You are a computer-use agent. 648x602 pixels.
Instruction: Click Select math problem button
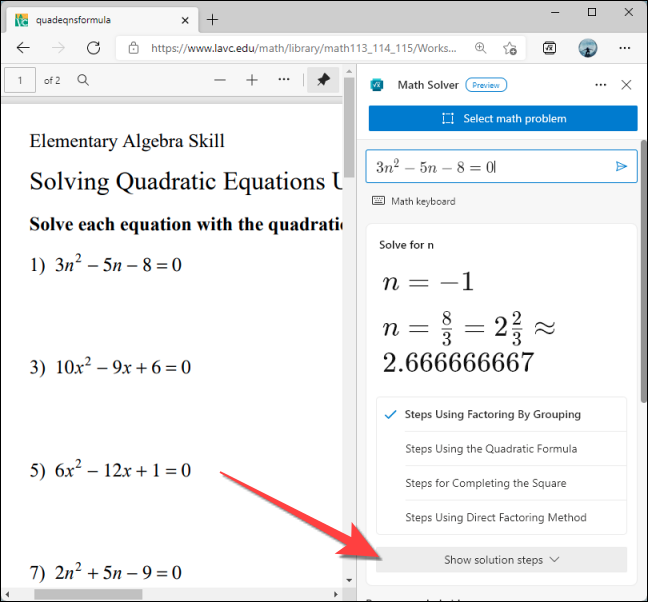click(503, 119)
